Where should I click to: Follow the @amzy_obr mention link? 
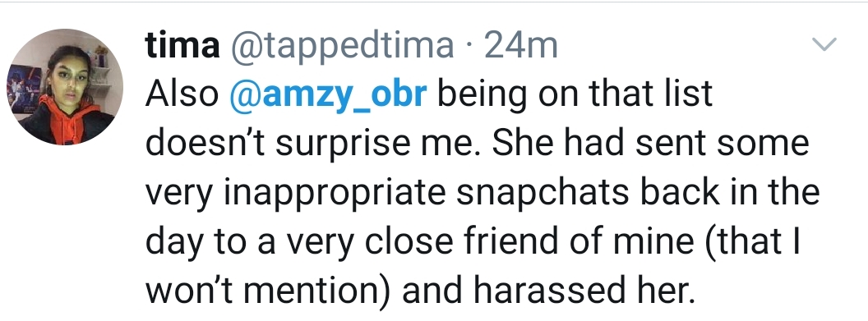328,95
